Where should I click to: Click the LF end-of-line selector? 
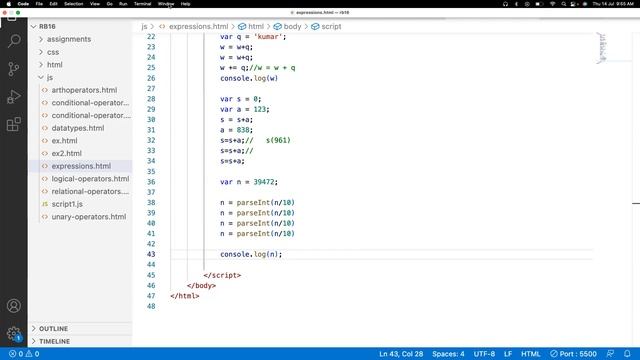click(508, 354)
